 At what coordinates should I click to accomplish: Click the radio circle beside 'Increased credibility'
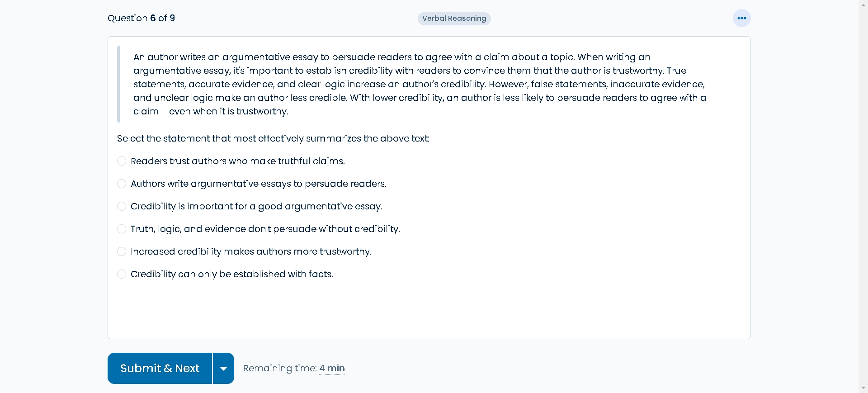tap(122, 251)
